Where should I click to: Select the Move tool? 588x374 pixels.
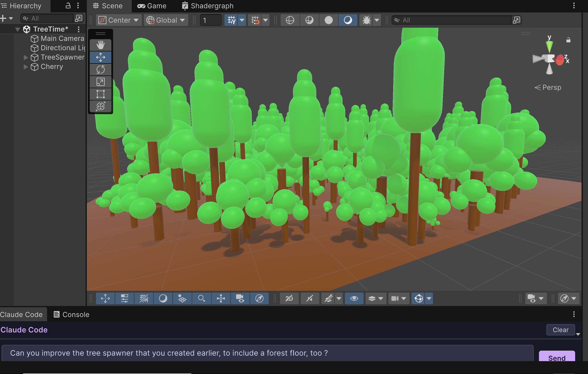click(x=100, y=57)
